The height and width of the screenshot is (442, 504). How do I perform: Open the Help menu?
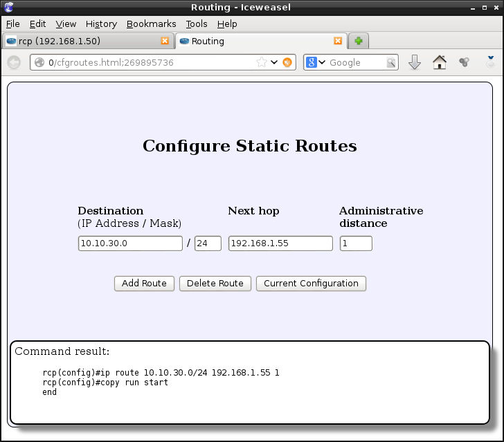click(x=227, y=24)
